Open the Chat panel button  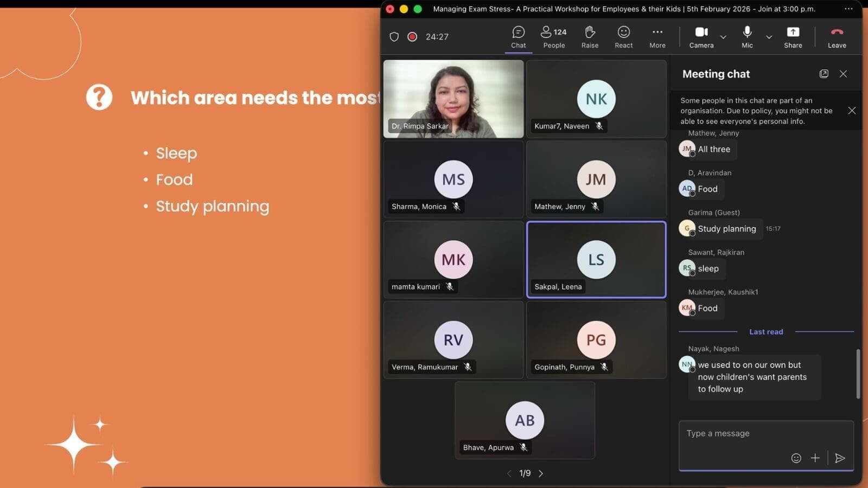[518, 37]
